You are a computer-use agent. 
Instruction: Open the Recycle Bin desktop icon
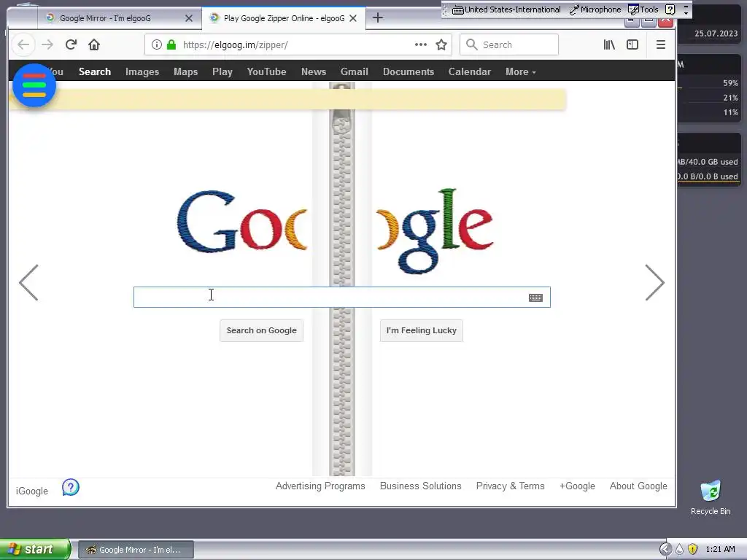[x=711, y=497]
